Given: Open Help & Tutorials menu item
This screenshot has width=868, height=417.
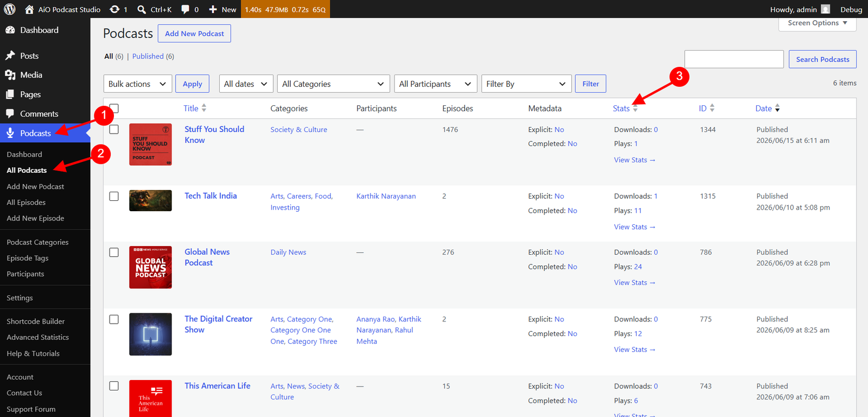Looking at the screenshot, I should (33, 353).
